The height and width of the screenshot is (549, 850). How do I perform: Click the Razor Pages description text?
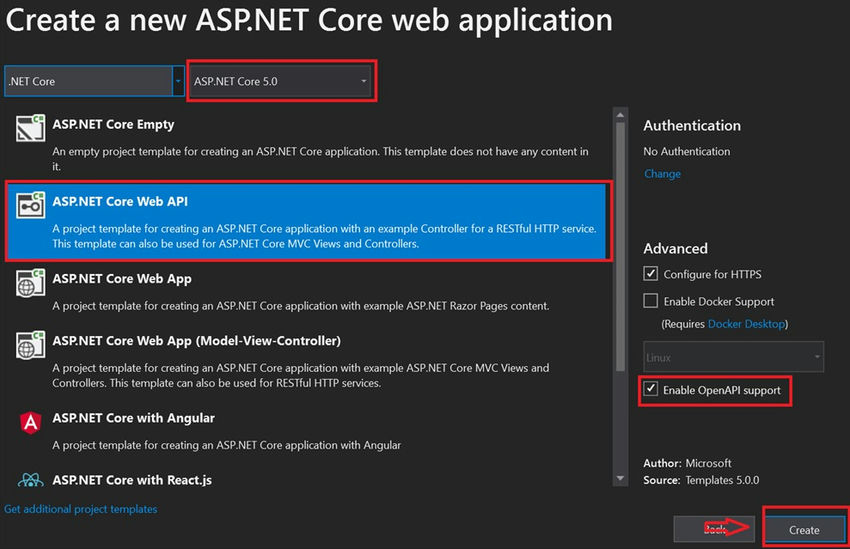coord(301,306)
